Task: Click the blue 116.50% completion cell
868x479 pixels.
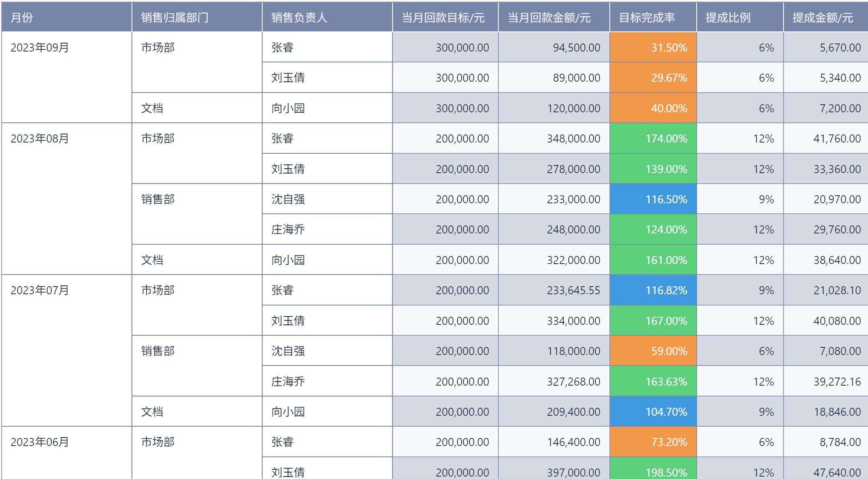Action: click(653, 199)
